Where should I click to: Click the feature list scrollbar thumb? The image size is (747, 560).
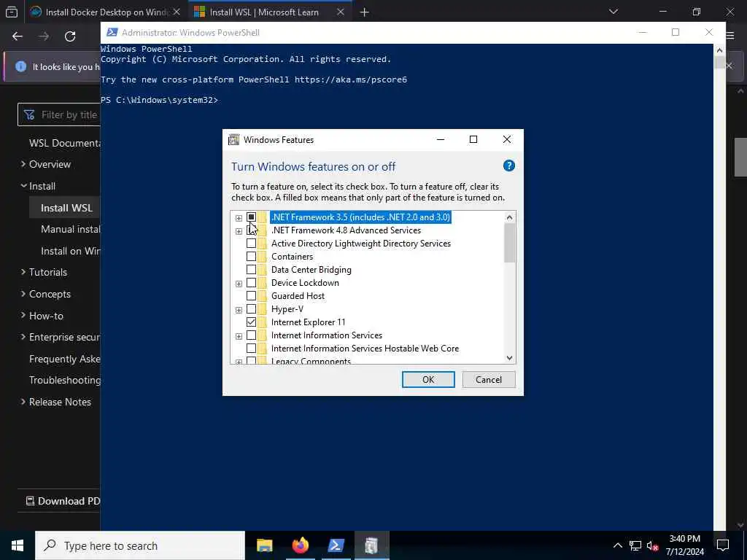509,242
